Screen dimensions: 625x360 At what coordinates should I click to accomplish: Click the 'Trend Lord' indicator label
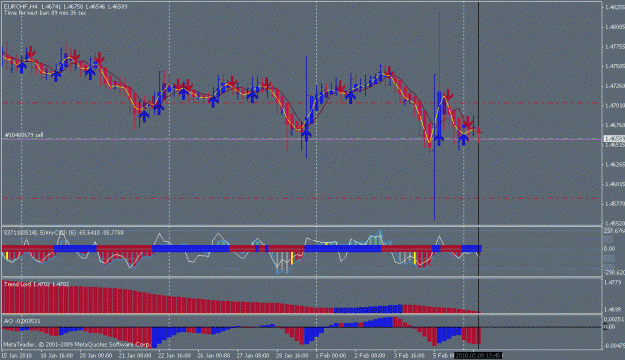(36, 284)
